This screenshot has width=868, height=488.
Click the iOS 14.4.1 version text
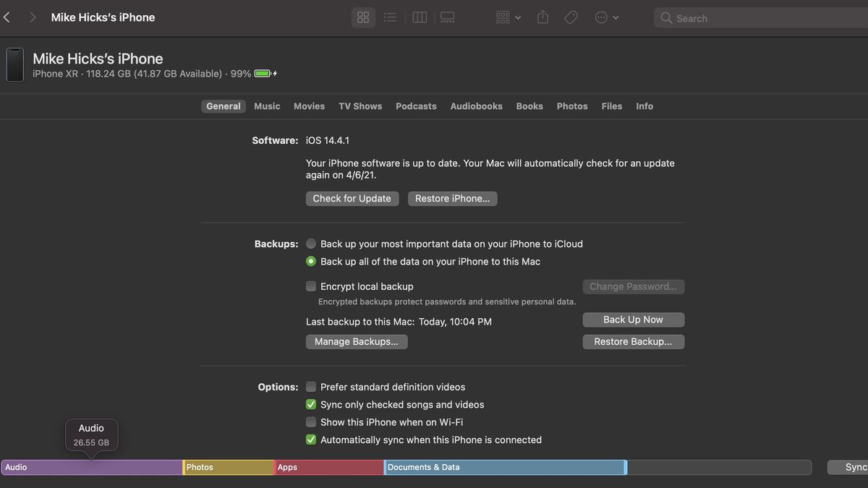[328, 140]
